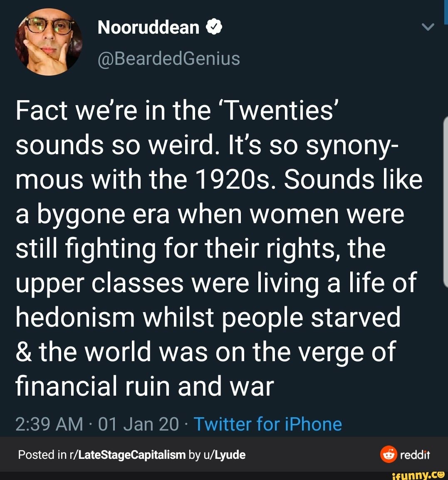Click the 2:39 AM timestamp
The width and height of the screenshot is (448, 480).
click(x=49, y=424)
